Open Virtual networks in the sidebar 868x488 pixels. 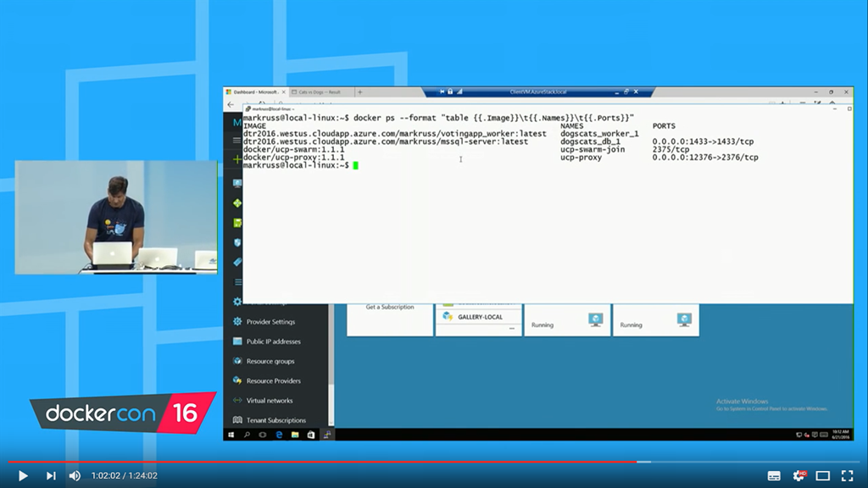270,401
